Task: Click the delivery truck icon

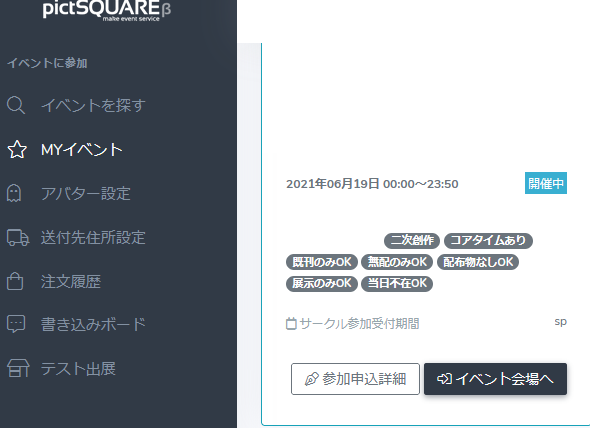Action: coord(18,238)
